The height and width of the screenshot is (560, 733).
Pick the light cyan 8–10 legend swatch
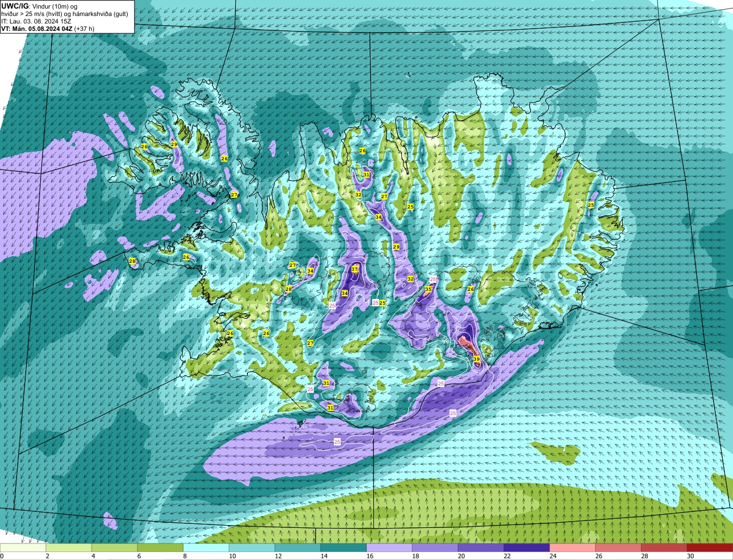[206, 547]
